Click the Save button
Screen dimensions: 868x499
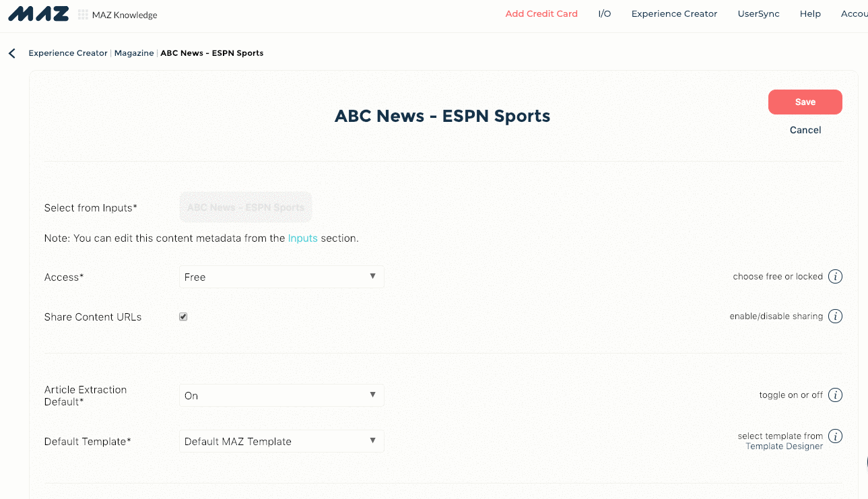(x=805, y=102)
